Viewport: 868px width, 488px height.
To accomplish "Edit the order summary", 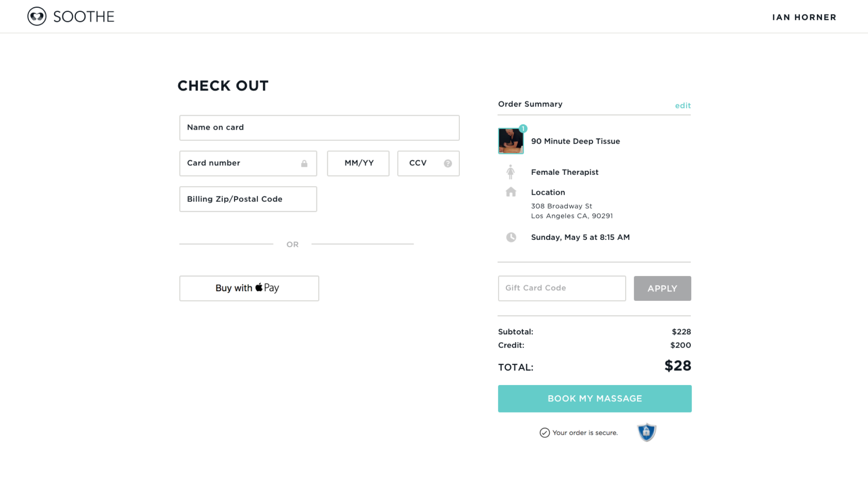I will 683,106.
